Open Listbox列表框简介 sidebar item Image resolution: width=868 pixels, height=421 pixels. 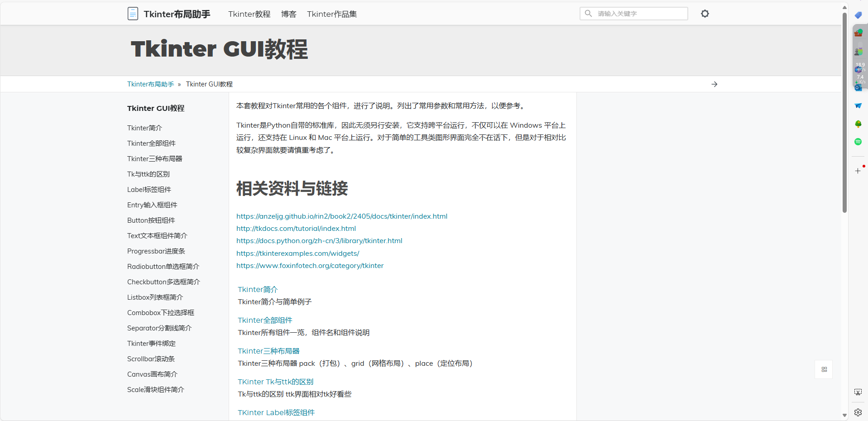click(x=155, y=297)
